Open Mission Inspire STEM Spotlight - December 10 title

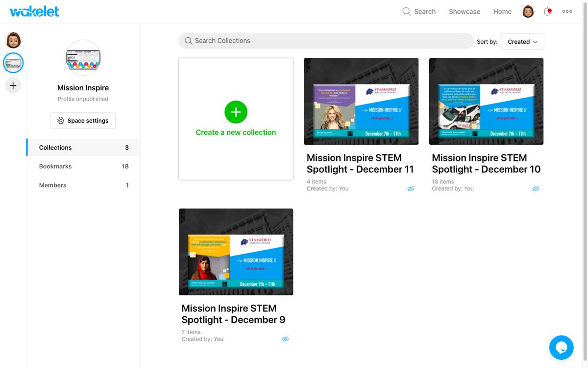(x=486, y=163)
